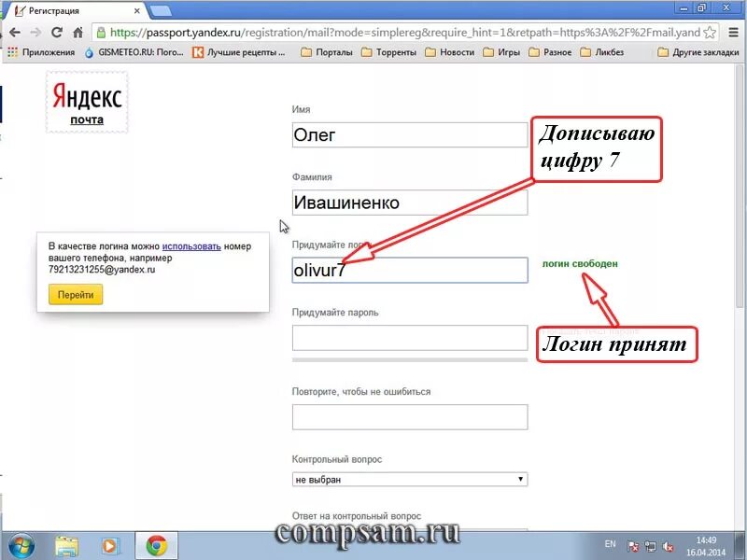This screenshot has width=747, height=560.
Task: Click the address bar URL
Action: click(405, 33)
